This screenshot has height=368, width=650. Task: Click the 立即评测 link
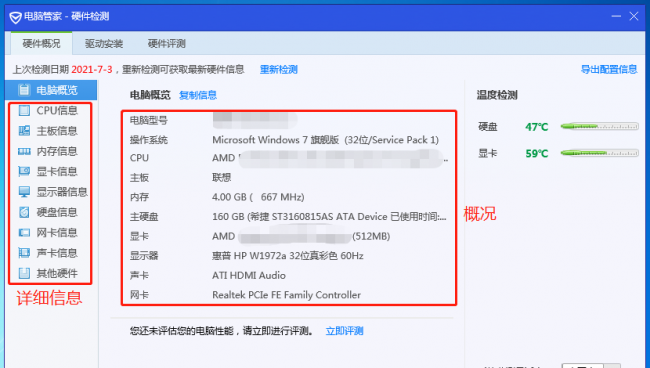click(344, 331)
